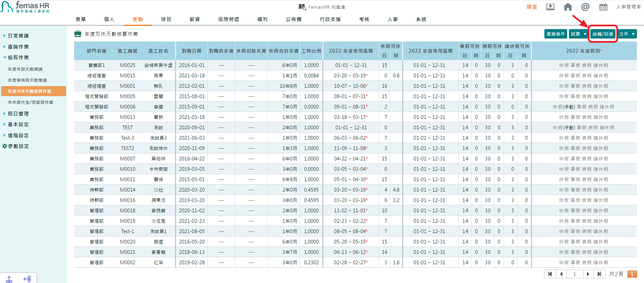Expand the 基本設定 sidebar section
The width and height of the screenshot is (644, 283).
click(x=18, y=124)
